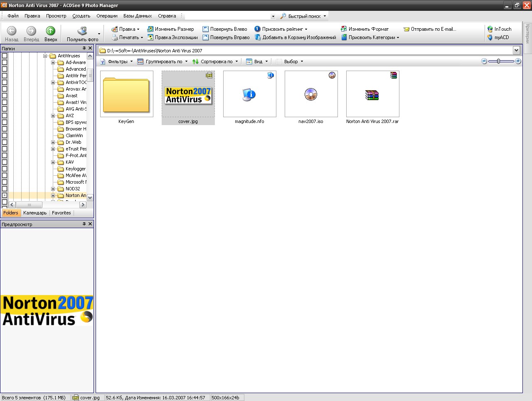The image size is (532, 401).
Task: Click the Сортировка по arrows icon
Action: pos(195,62)
